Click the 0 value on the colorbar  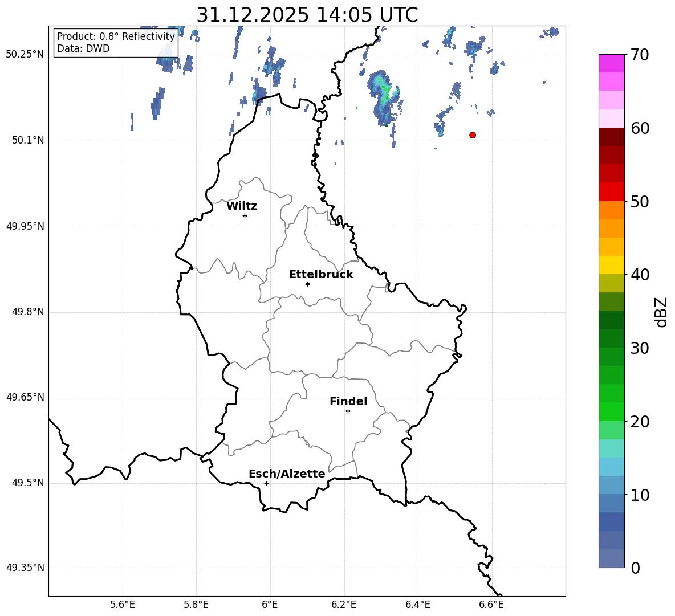click(635, 568)
